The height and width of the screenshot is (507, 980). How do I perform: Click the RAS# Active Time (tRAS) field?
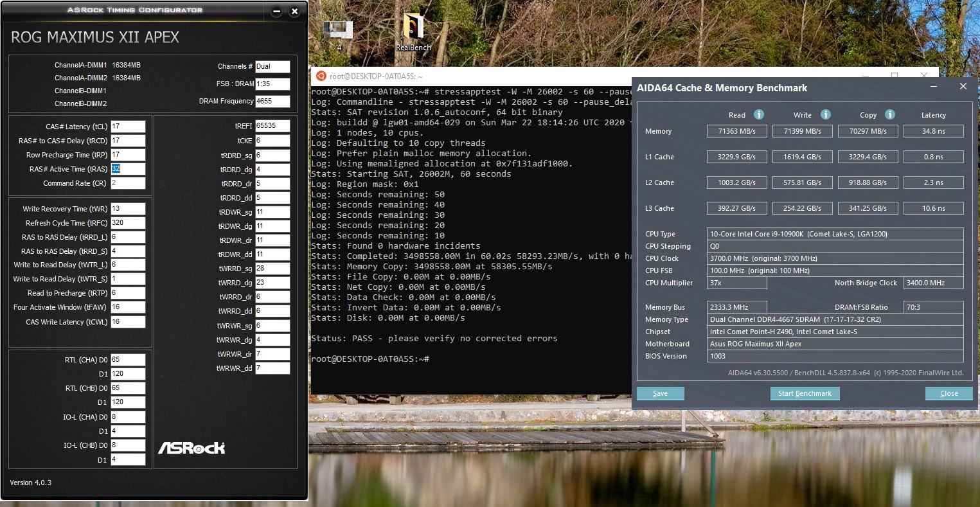[128, 169]
